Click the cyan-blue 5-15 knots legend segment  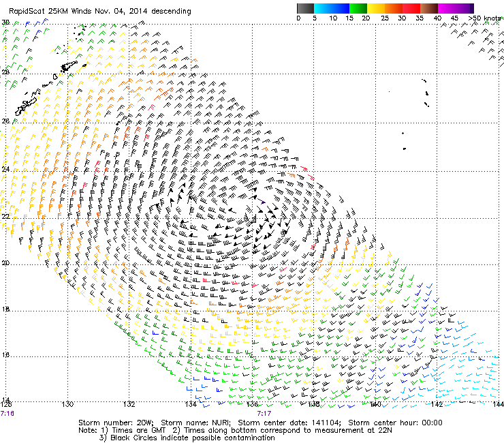332,8
